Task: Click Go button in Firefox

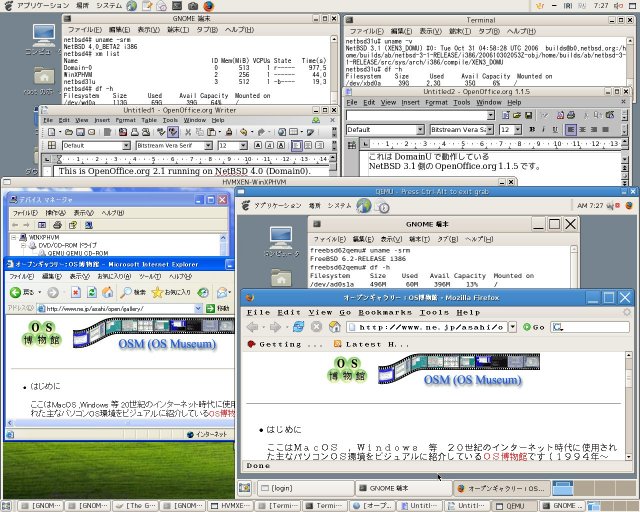Action: pos(534,327)
